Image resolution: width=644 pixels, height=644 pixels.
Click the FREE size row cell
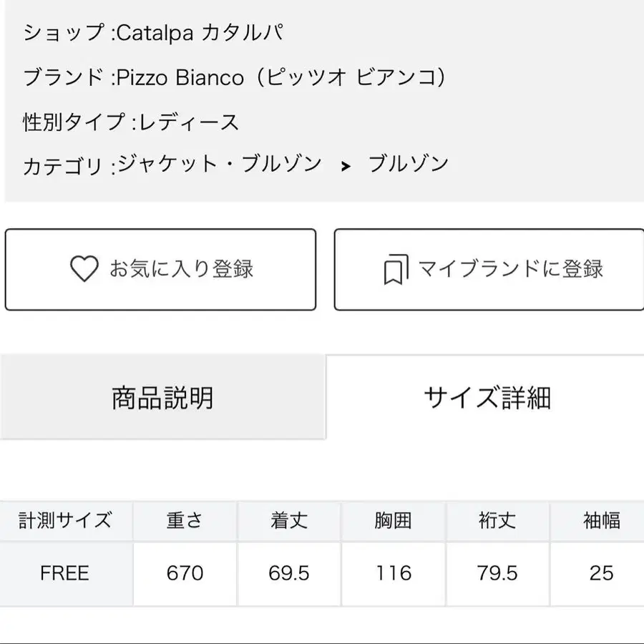point(65,573)
